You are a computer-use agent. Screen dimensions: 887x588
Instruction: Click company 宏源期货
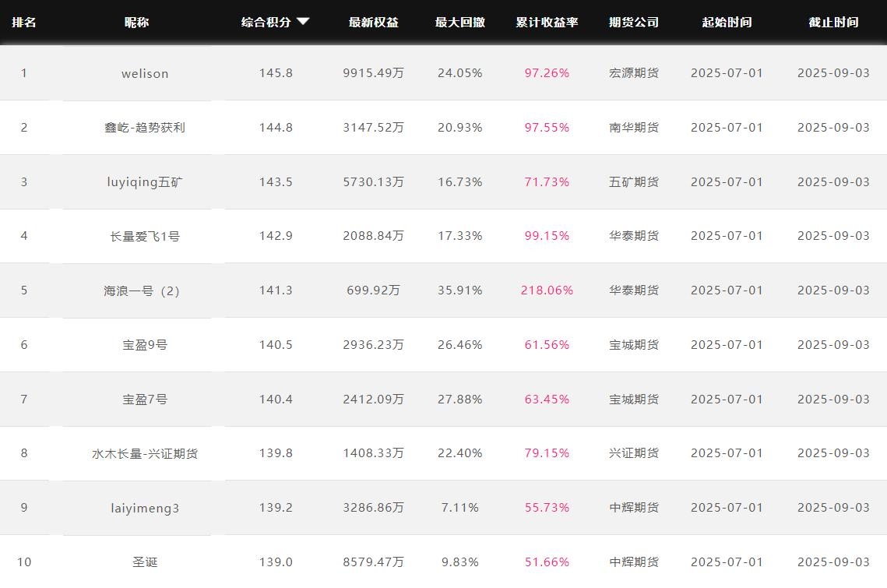pos(634,73)
